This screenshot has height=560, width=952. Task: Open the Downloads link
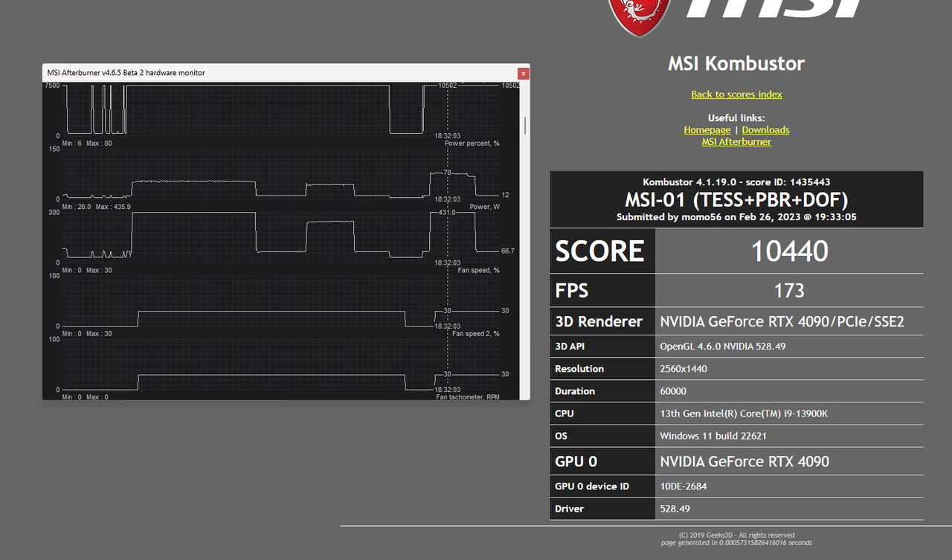765,130
